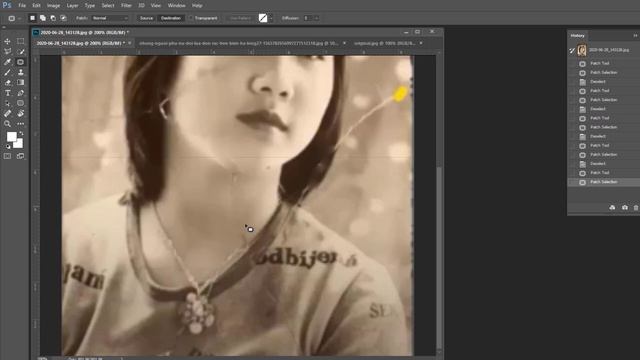Open the Patch mode Normal dropdown
Viewport: 640px width, 360px height.
tap(109, 18)
